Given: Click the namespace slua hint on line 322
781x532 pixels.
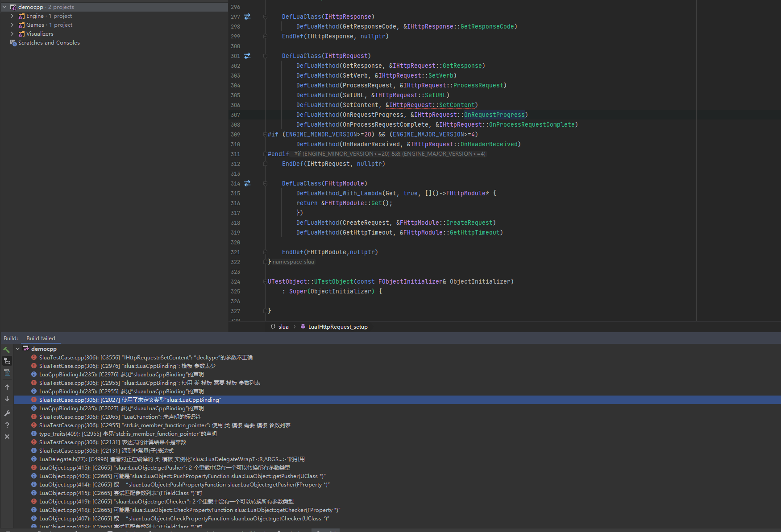Looking at the screenshot, I should (293, 262).
